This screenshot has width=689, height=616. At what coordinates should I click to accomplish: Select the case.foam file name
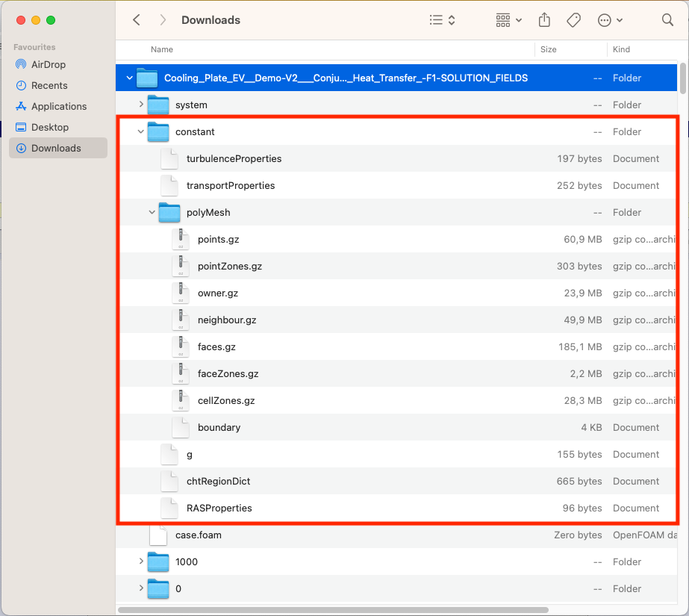click(x=198, y=535)
